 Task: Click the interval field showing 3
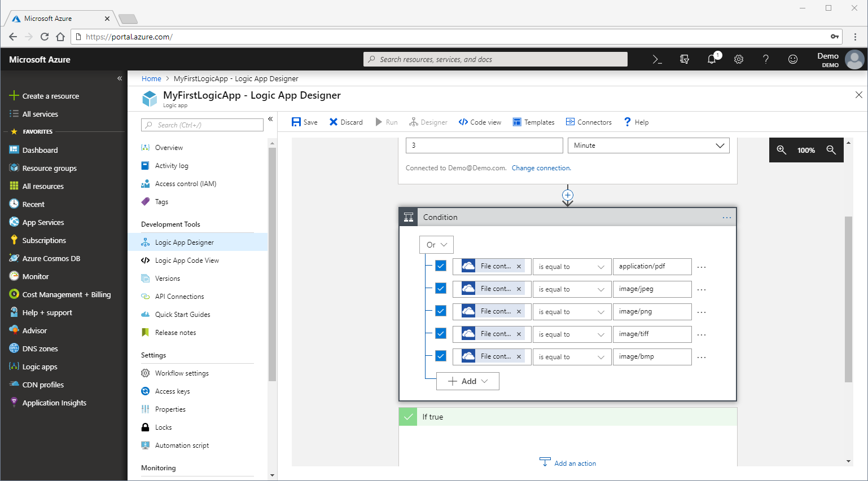click(x=484, y=145)
